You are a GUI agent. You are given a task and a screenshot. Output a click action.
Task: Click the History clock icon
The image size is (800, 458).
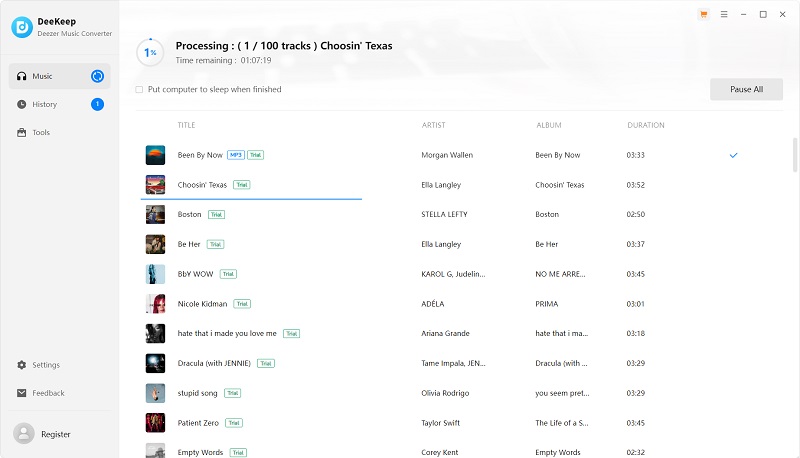click(21, 104)
